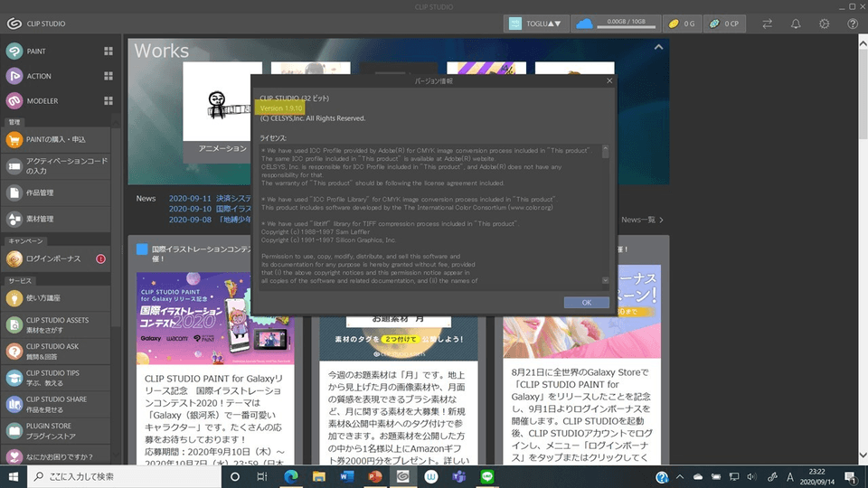Open File Explorer from taskbar
868x488 pixels.
pyautogui.click(x=319, y=476)
